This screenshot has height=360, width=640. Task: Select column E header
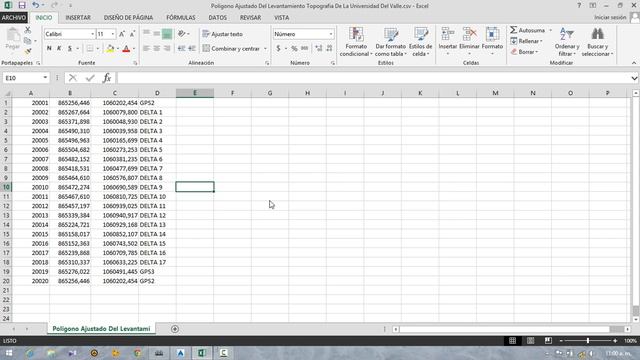pyautogui.click(x=195, y=93)
